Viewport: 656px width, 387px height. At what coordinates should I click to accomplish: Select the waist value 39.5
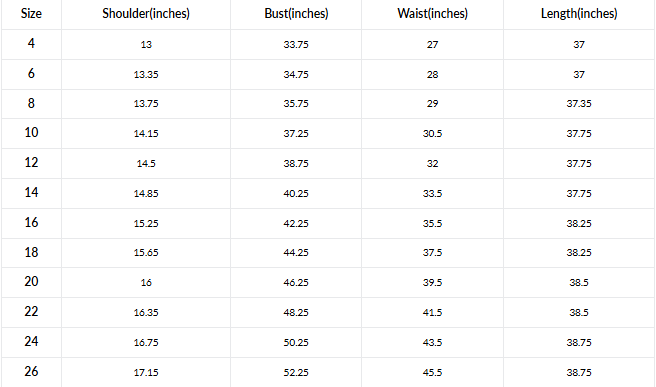tap(433, 283)
